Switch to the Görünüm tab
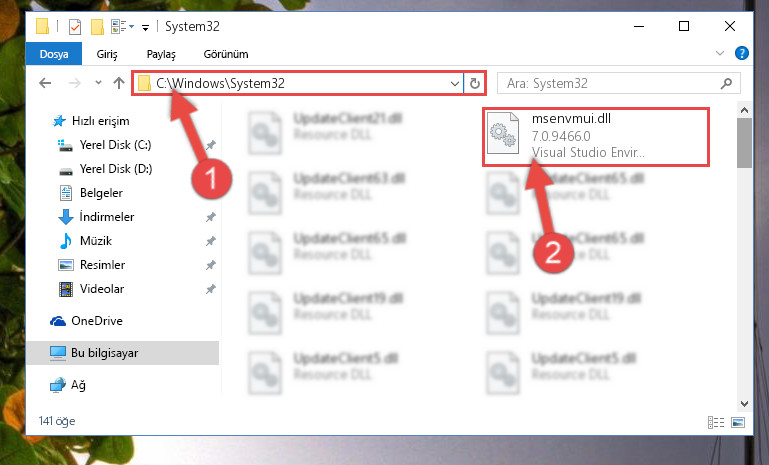Image resolution: width=769 pixels, height=465 pixels. tap(226, 54)
